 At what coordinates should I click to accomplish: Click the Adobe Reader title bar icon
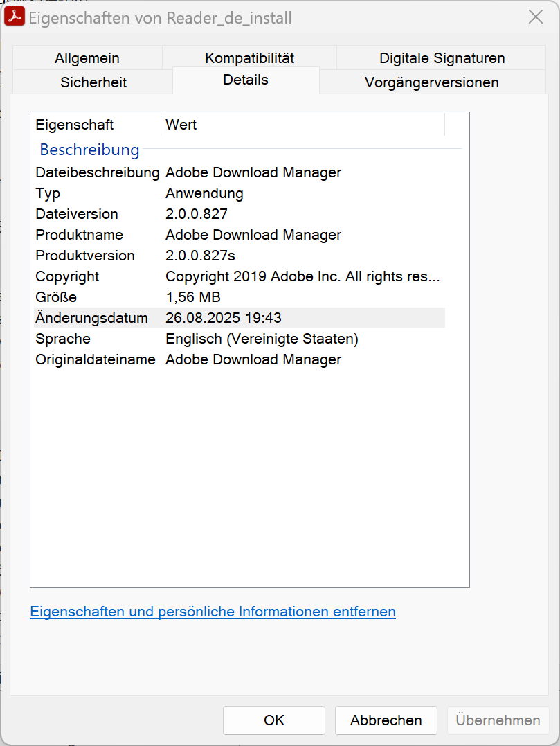15,17
